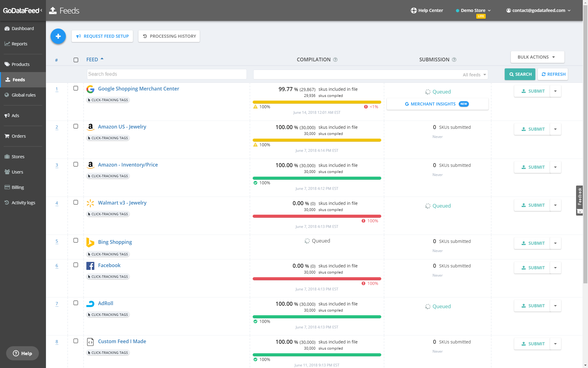Click the blue plus add-feed button

point(58,36)
